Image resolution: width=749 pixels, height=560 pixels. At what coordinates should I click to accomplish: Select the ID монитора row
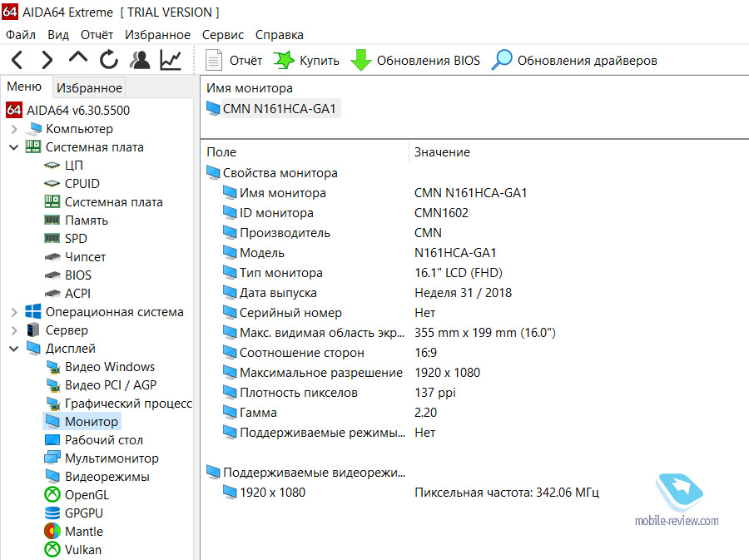(x=346, y=213)
